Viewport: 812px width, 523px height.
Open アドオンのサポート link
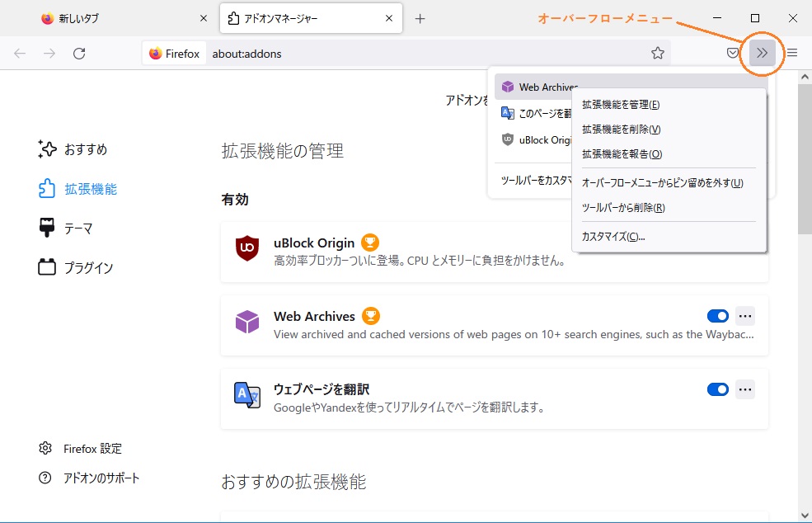click(101, 478)
